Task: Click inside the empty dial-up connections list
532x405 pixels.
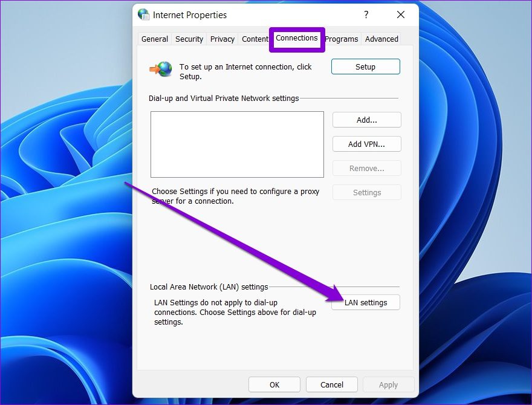Action: pos(237,144)
